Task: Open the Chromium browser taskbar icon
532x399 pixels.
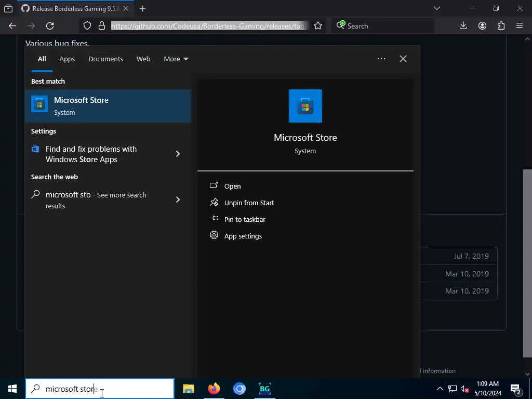Action: point(239,389)
